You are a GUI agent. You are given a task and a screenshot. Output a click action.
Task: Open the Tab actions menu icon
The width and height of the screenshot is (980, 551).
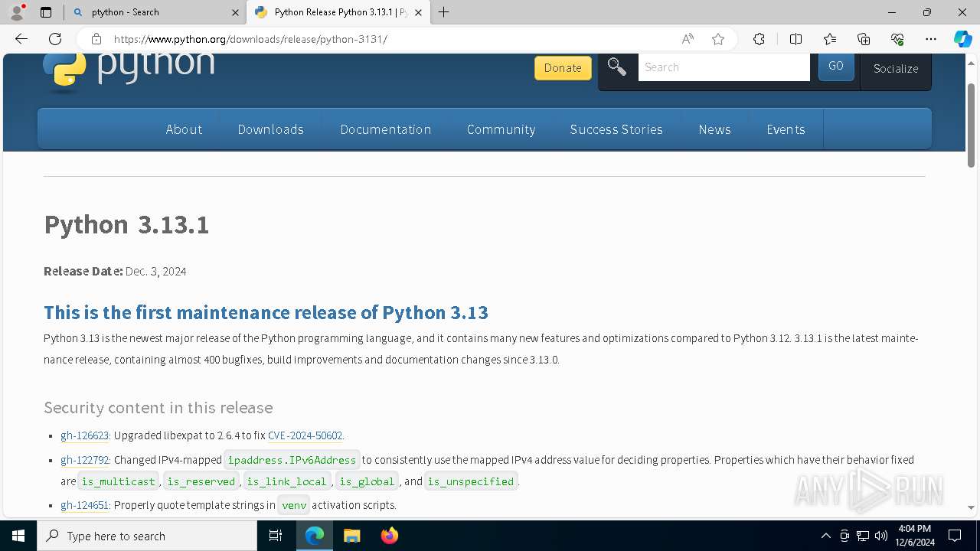pyautogui.click(x=46, y=12)
